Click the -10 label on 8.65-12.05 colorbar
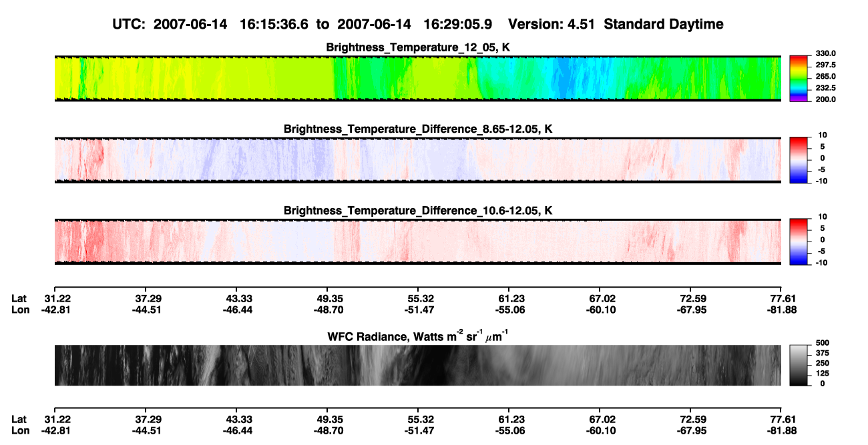This screenshot has height=445, width=868. click(x=821, y=181)
